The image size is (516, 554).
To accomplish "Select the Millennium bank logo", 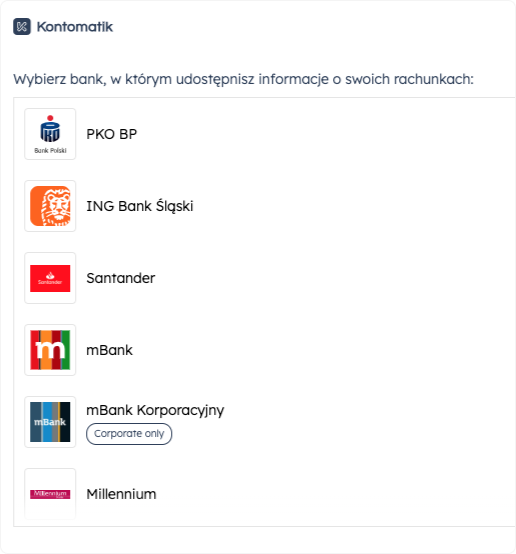I will [x=50, y=494].
